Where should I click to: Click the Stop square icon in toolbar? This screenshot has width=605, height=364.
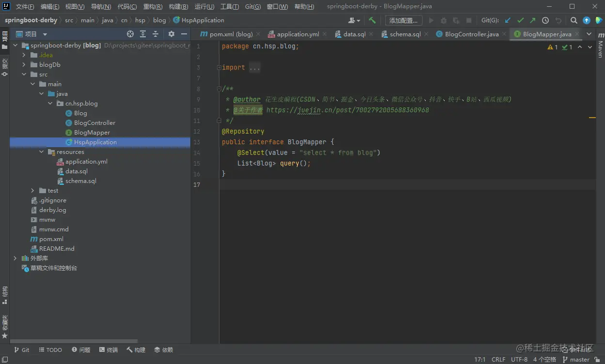point(469,20)
